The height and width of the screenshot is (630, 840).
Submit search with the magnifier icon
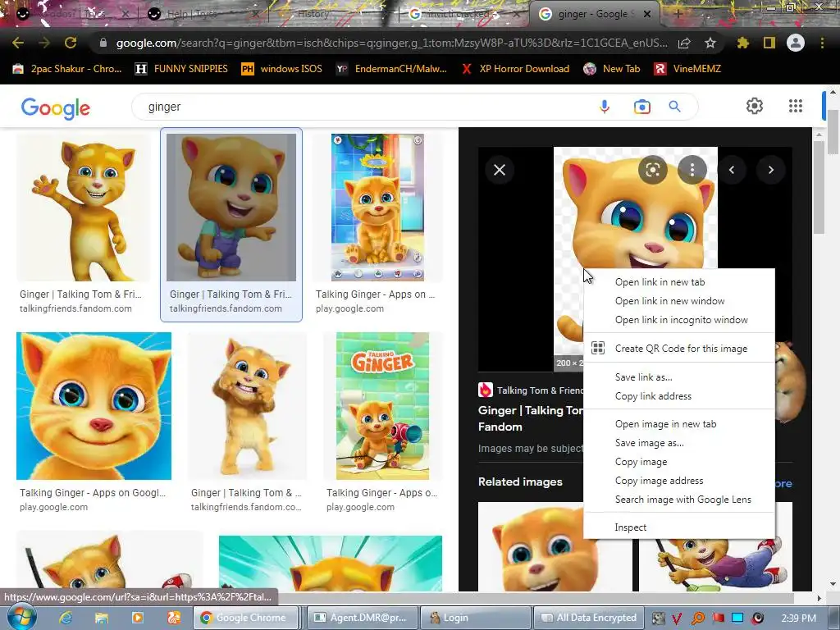674,107
